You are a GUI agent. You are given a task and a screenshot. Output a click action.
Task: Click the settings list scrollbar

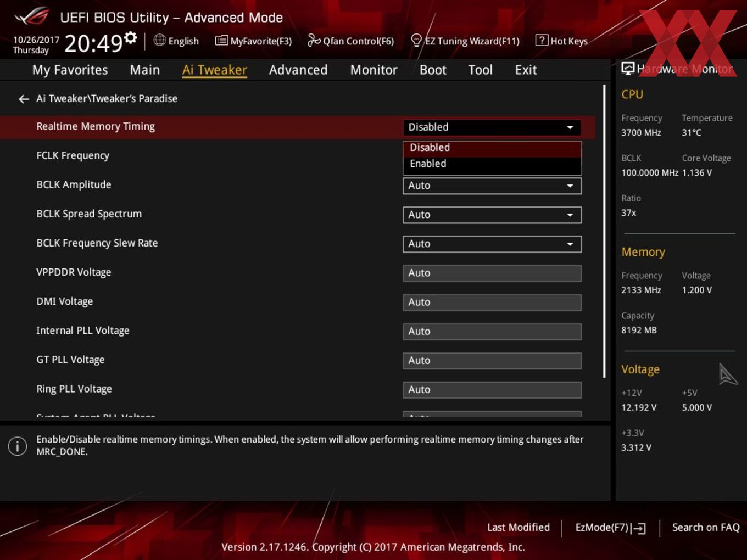point(604,231)
